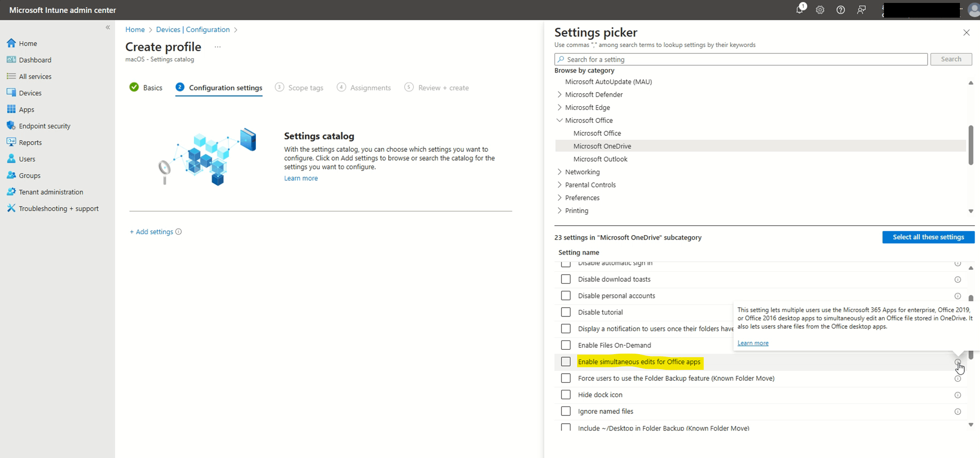This screenshot has height=458, width=980.
Task: Open the Learn more link under Settings catalog
Action: point(301,178)
